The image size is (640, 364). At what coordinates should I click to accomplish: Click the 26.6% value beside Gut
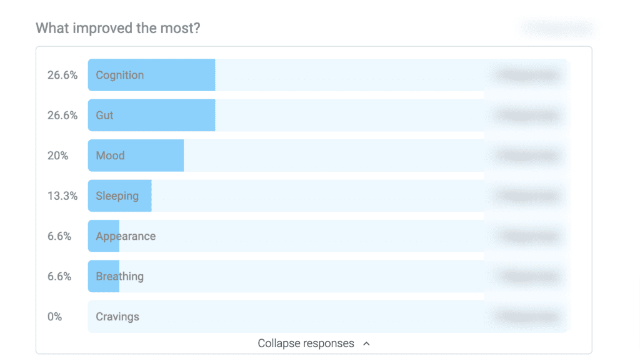(x=62, y=116)
